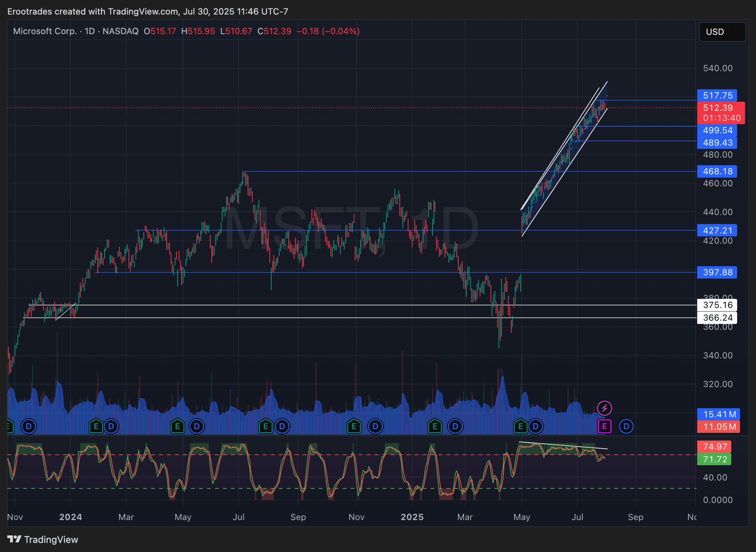This screenshot has height=552, width=756.
Task: Click the dividend D marker in mid May 2024
Action: coord(196,426)
